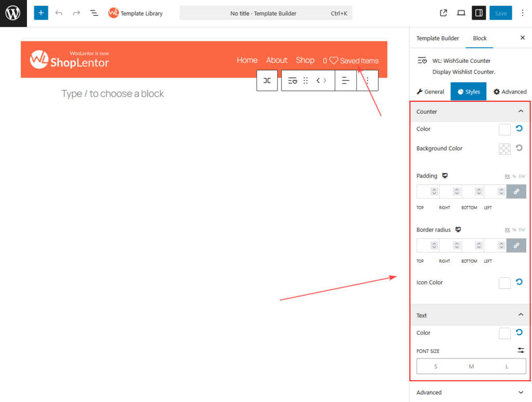This screenshot has width=532, height=402.
Task: Toggle the linked Border radius values button
Action: (x=516, y=245)
